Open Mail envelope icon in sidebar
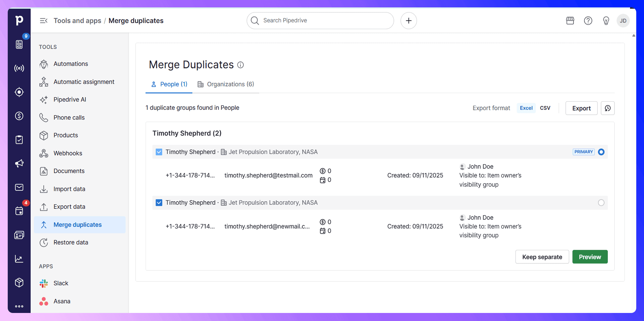Viewport: 644px width, 321px height. coord(19,187)
